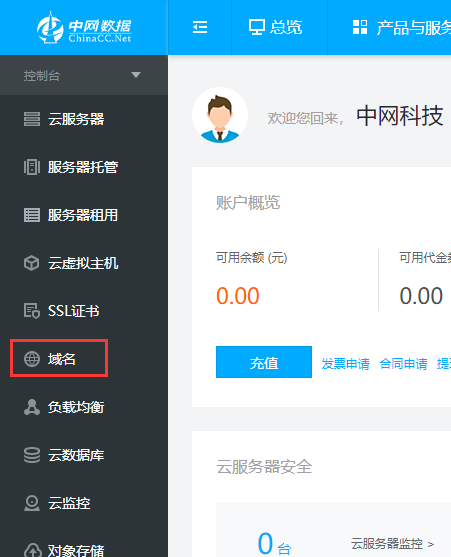This screenshot has height=557, width=451.
Task: Click the 充值 recharge button
Action: 264,362
